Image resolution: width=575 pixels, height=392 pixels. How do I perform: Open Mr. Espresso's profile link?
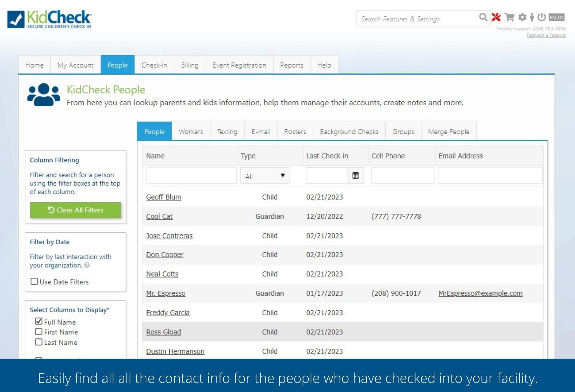pos(166,293)
